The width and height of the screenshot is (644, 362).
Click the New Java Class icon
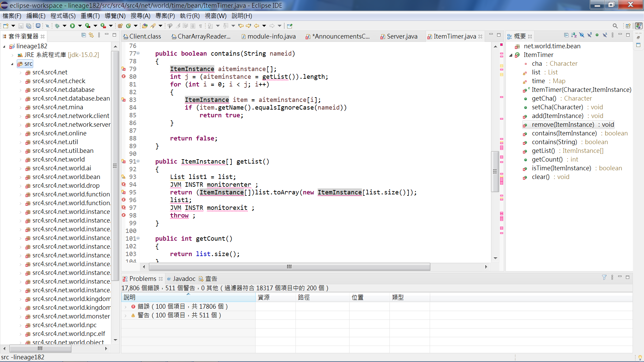point(128,26)
